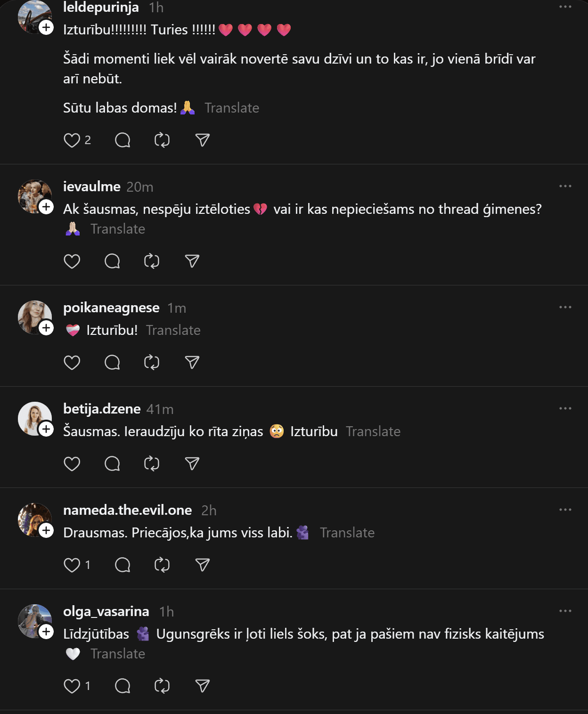Viewport: 588px width, 714px height.
Task: Like leldepurinja's comment with the heart icon
Action: [72, 140]
